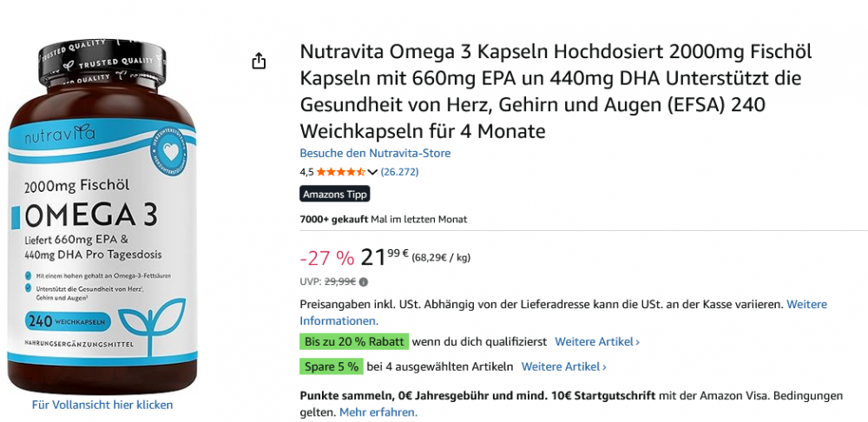Image resolution: width=868 pixels, height=422 pixels.
Task: Click the "Amazons Tipp" badge
Action: [x=334, y=194]
